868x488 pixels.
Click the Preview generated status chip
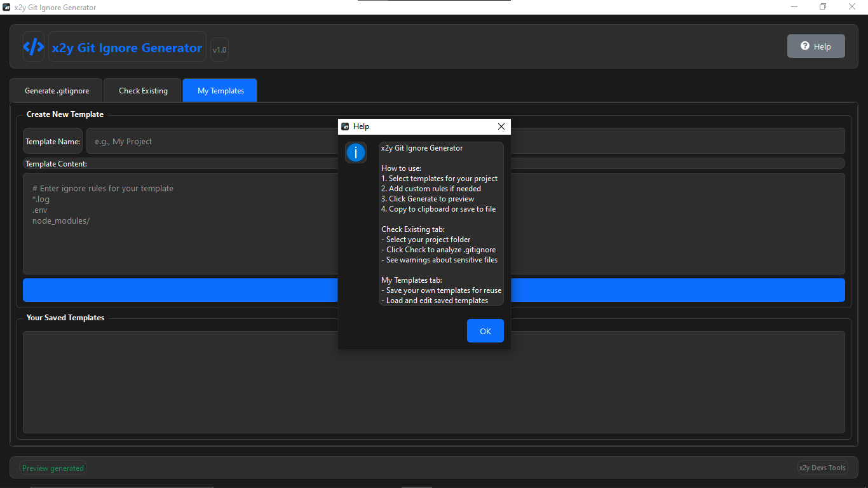[53, 468]
